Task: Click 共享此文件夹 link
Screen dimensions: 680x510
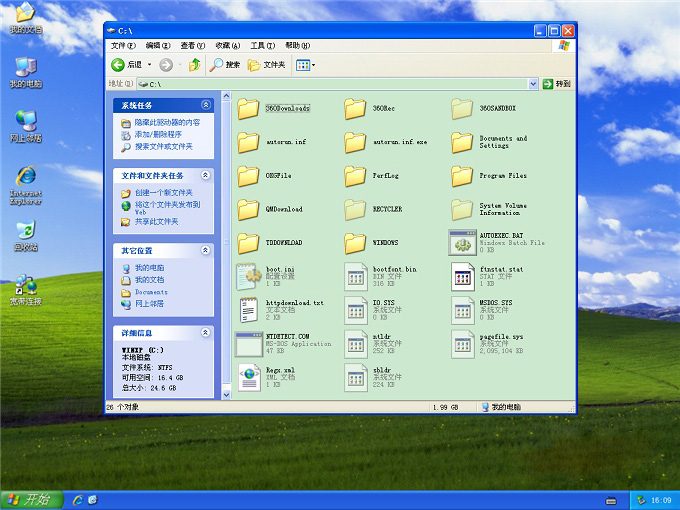Action: coord(156,222)
